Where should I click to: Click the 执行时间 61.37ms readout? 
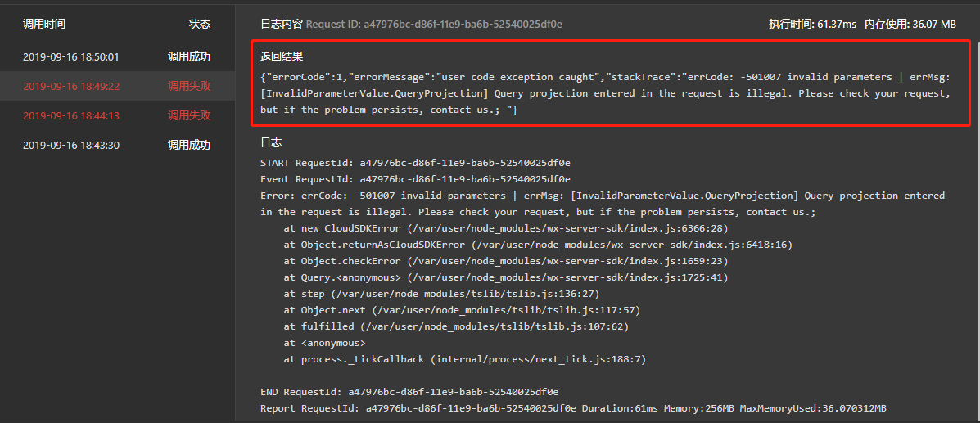pyautogui.click(x=812, y=25)
